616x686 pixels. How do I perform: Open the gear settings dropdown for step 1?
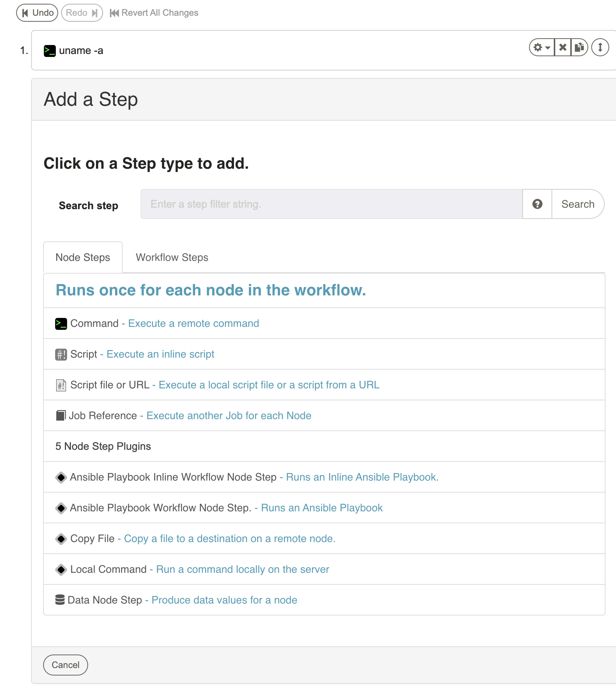[542, 48]
